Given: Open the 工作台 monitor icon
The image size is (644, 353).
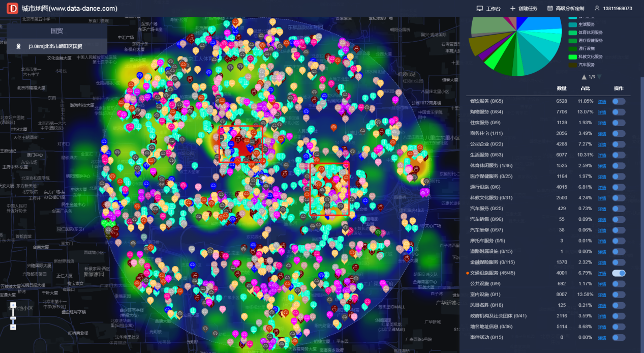Looking at the screenshot, I should (479, 9).
